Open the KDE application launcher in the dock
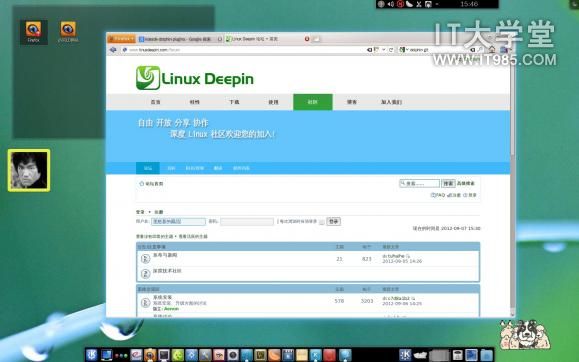The width and height of the screenshot is (579, 362). (92, 355)
